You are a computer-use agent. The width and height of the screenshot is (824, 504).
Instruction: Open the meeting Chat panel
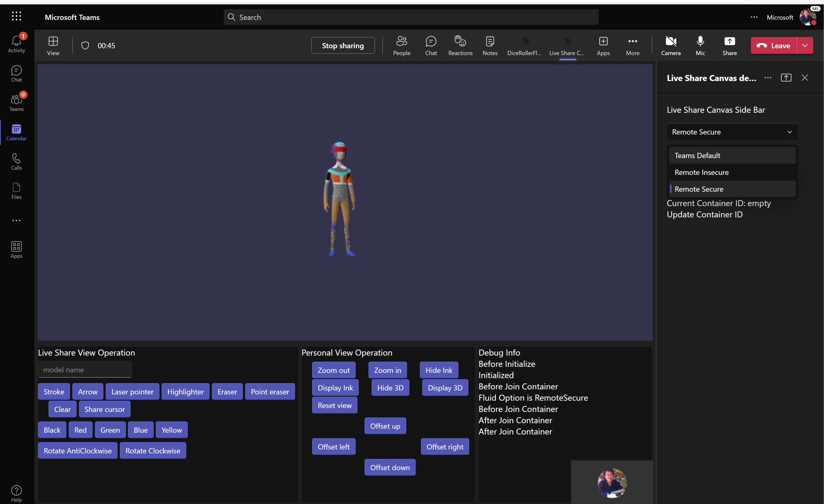(431, 46)
